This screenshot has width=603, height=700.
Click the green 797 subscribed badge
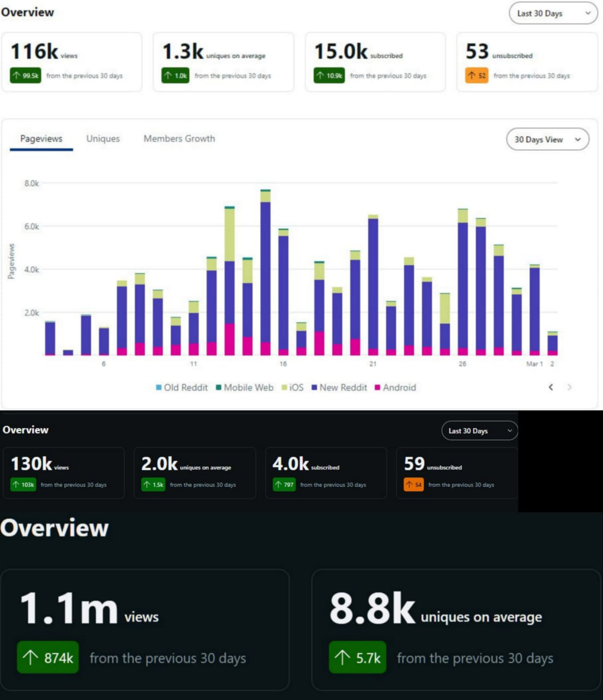[284, 485]
